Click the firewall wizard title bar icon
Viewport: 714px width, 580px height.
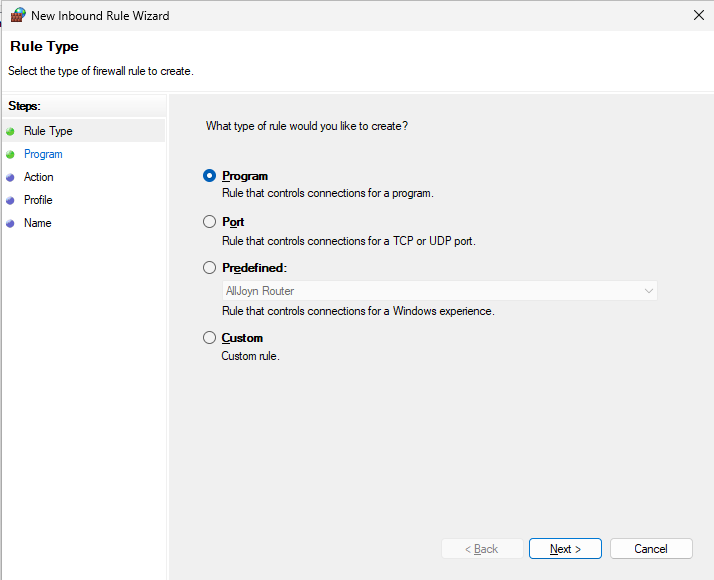tap(18, 15)
